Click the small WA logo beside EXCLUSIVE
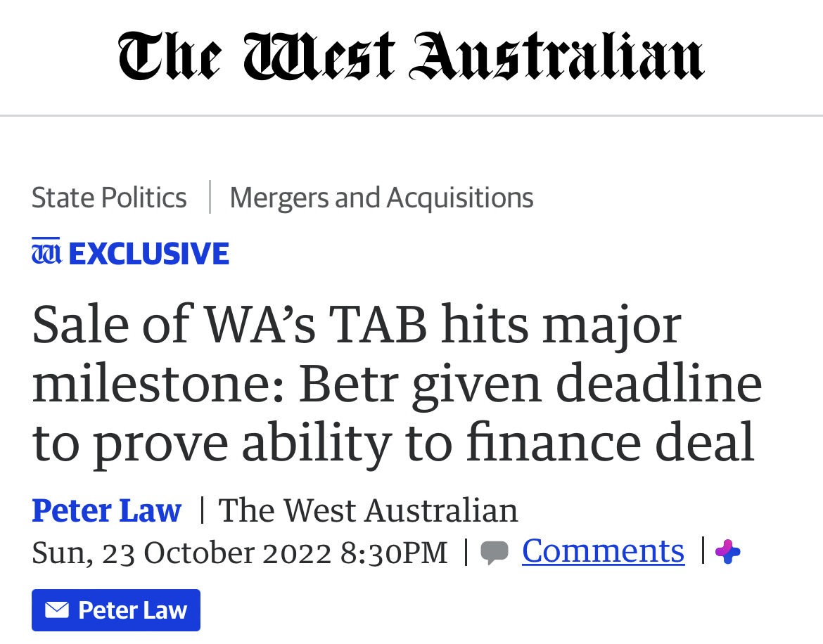The width and height of the screenshot is (823, 644). (x=46, y=251)
